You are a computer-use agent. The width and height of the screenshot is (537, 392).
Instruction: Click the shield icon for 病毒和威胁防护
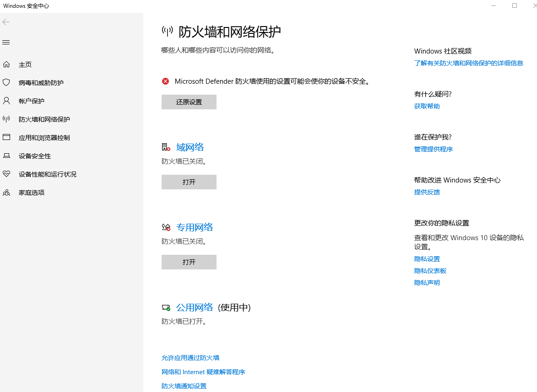coord(6,82)
